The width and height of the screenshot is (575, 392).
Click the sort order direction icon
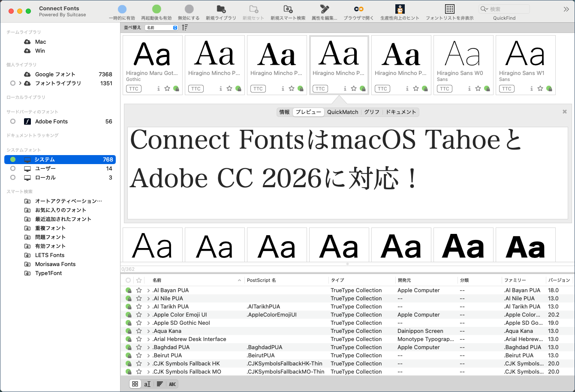coord(185,27)
